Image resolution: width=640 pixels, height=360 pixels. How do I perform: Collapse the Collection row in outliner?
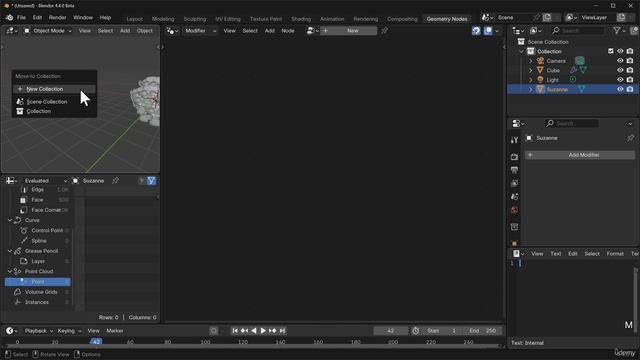coord(521,51)
